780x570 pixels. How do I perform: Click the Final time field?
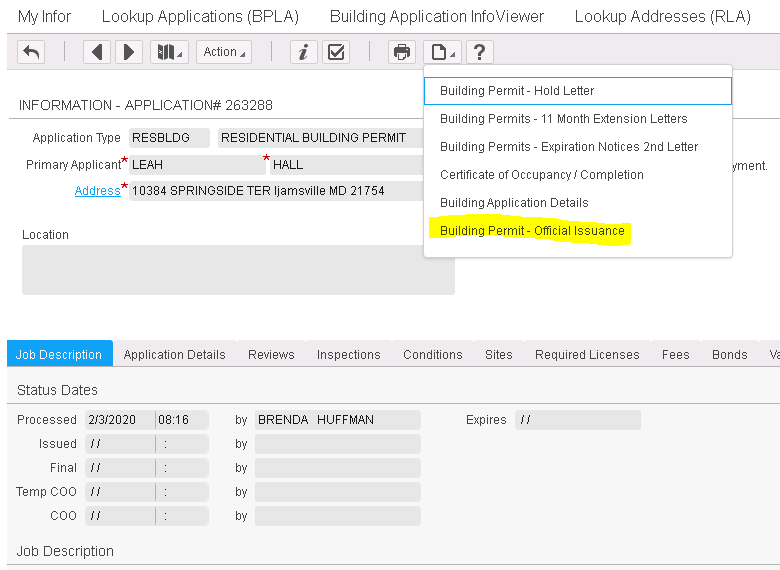182,468
